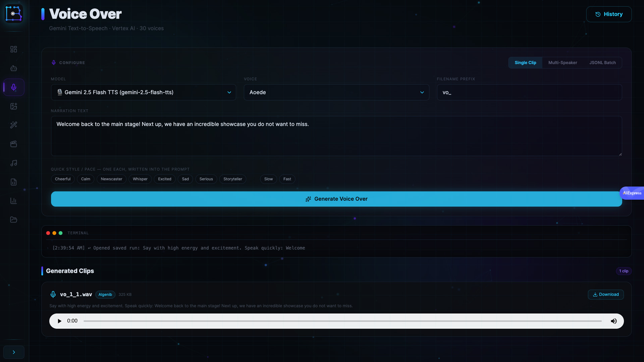Click the Algenib voice tag
The image size is (644, 362).
105,295
